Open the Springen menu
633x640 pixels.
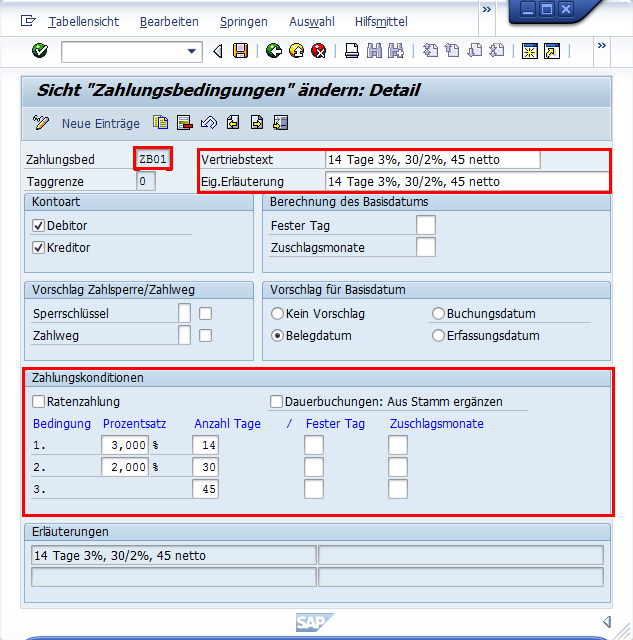(x=244, y=22)
